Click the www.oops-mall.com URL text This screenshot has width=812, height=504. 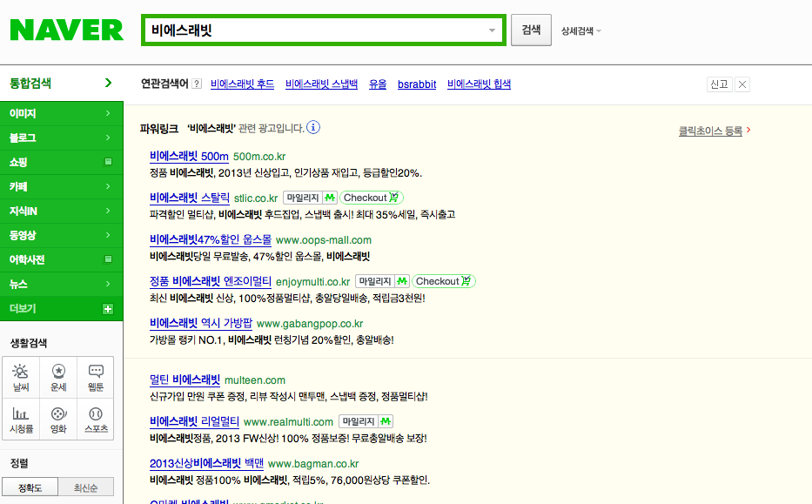tap(324, 240)
